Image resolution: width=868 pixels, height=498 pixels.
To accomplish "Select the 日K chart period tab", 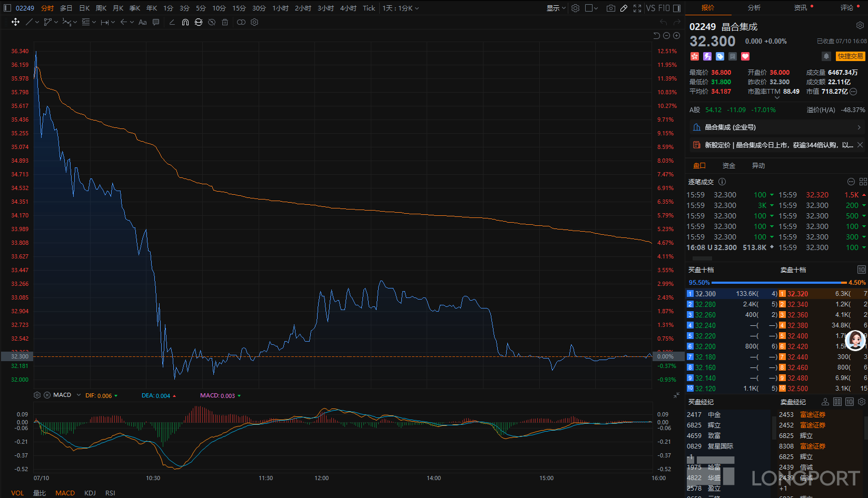I will (x=84, y=8).
